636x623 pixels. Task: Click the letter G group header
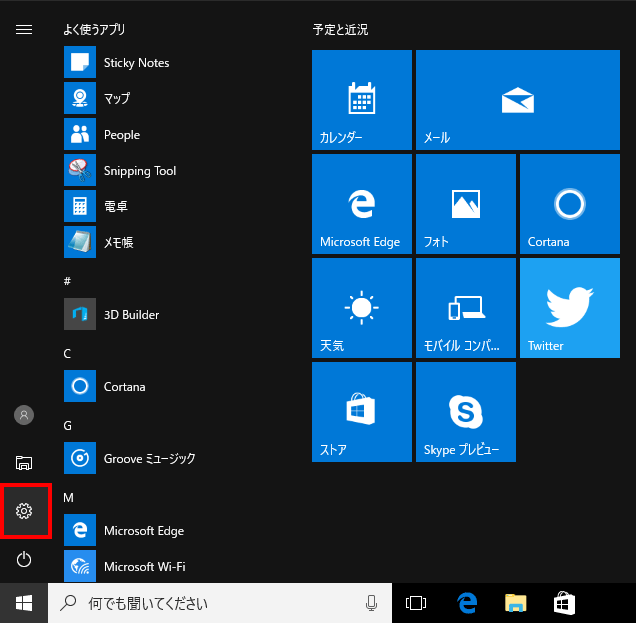click(x=68, y=425)
